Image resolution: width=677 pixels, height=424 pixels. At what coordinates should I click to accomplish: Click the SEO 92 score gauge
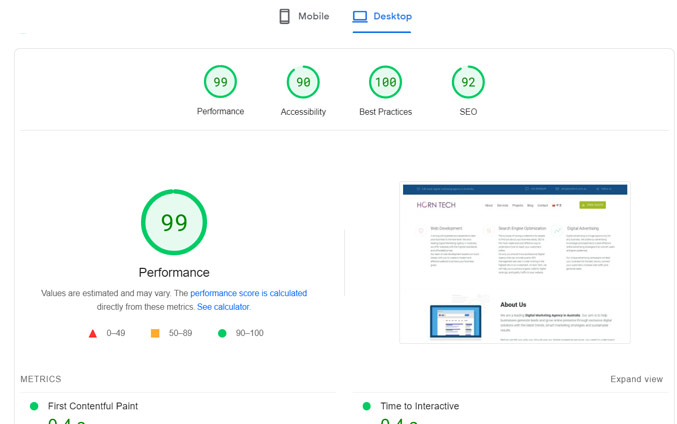(x=468, y=82)
